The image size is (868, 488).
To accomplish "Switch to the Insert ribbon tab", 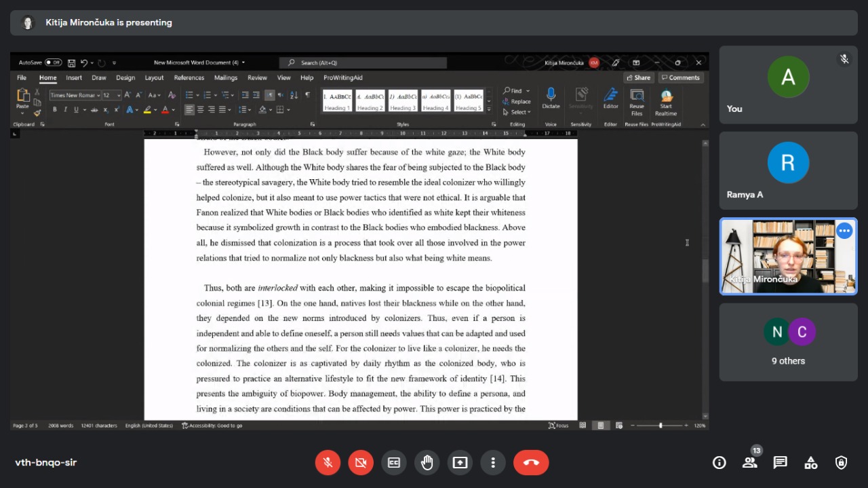I will click(x=74, y=78).
